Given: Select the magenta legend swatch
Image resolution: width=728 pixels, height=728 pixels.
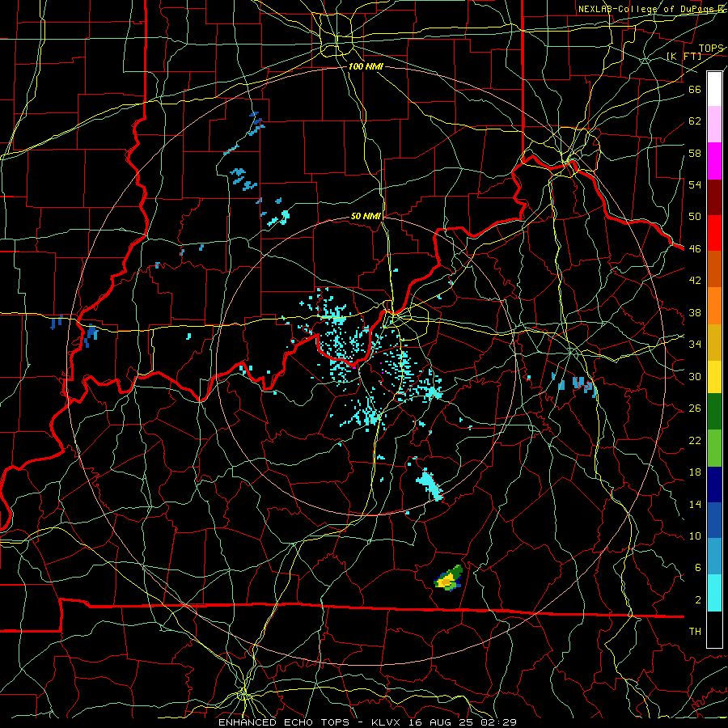Looking at the screenshot, I should 714,161.
